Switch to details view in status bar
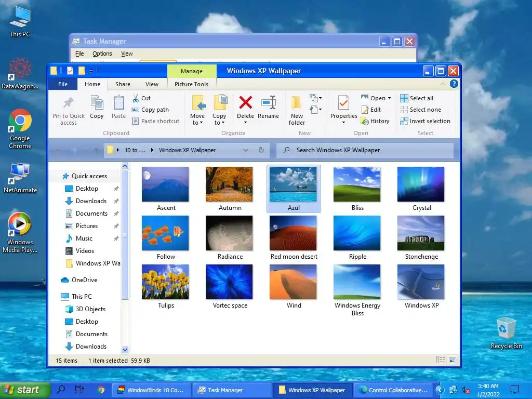Viewport: 532px width, 399px height. tap(441, 360)
